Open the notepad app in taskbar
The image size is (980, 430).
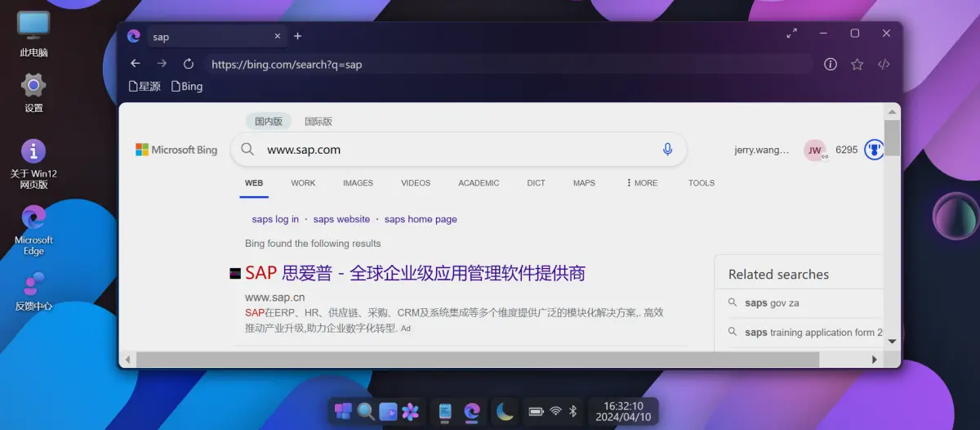445,411
